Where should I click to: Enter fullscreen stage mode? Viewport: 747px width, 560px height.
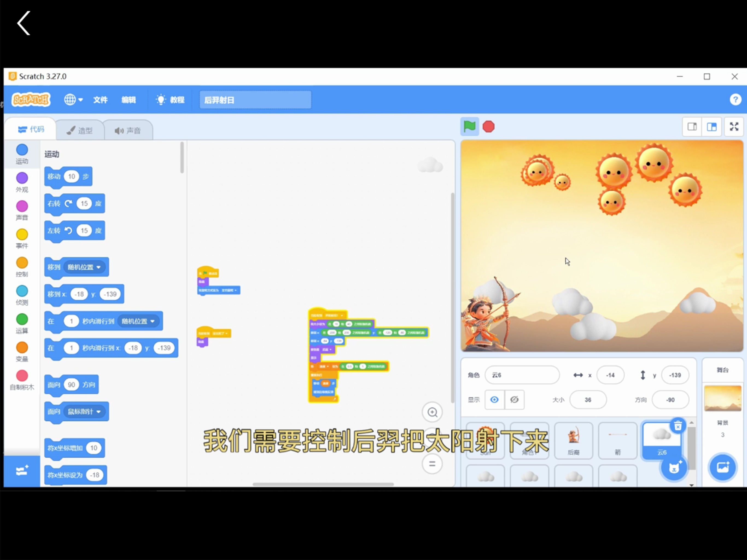click(734, 127)
